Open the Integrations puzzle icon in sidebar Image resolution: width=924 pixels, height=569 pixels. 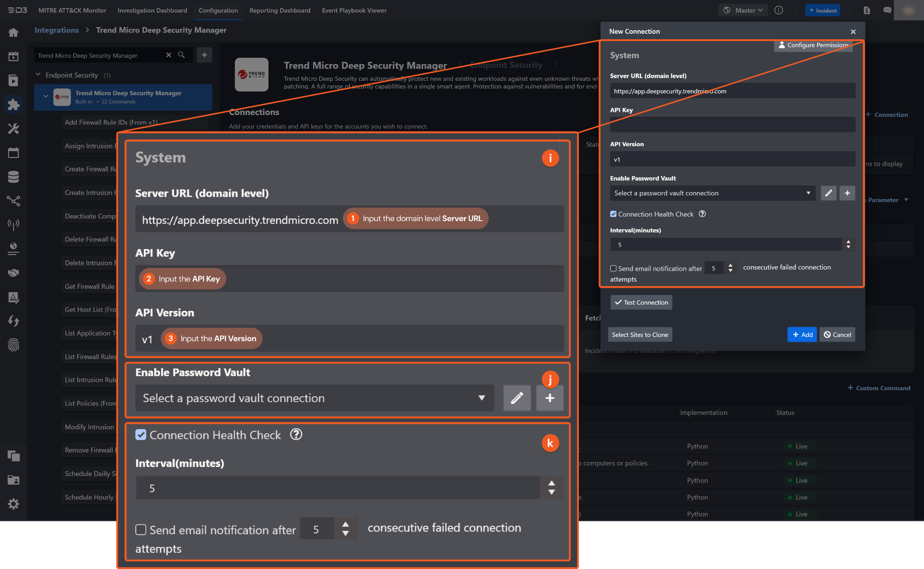tap(14, 105)
